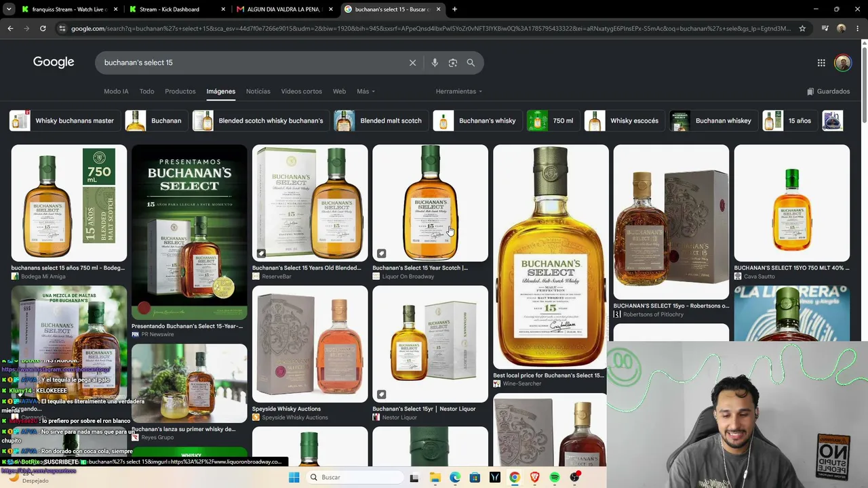Screen dimensions: 868x488
Task: Clear the search query with the X
Action: click(412, 62)
